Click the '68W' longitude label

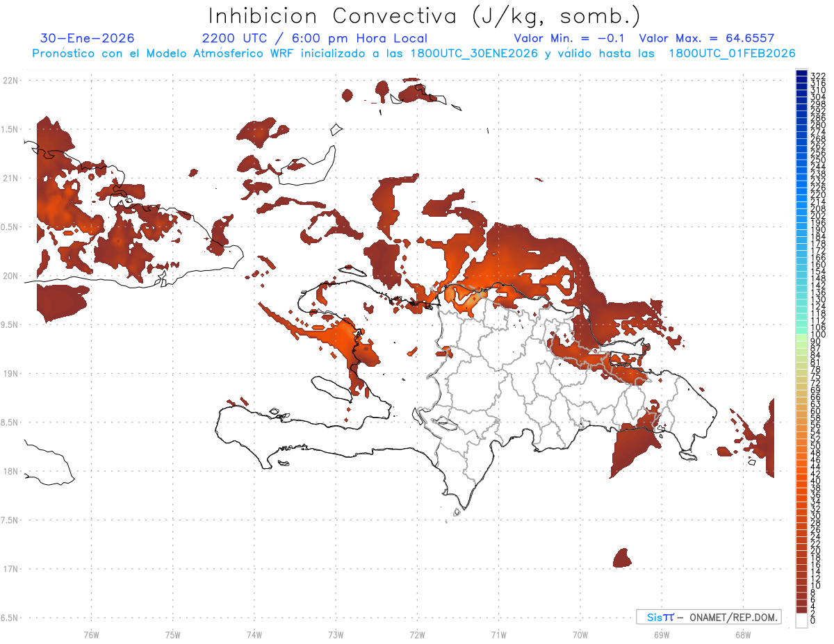point(743,634)
